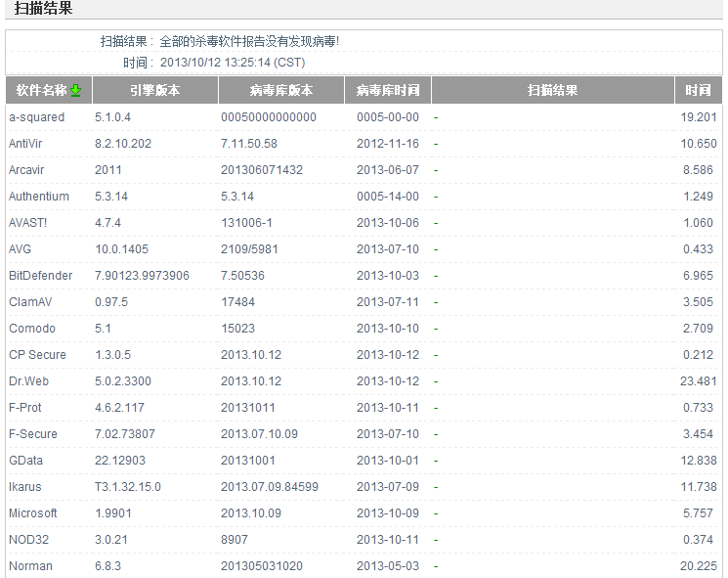Click database date 2013-10-03
Image resolution: width=728 pixels, height=578 pixels.
click(388, 276)
